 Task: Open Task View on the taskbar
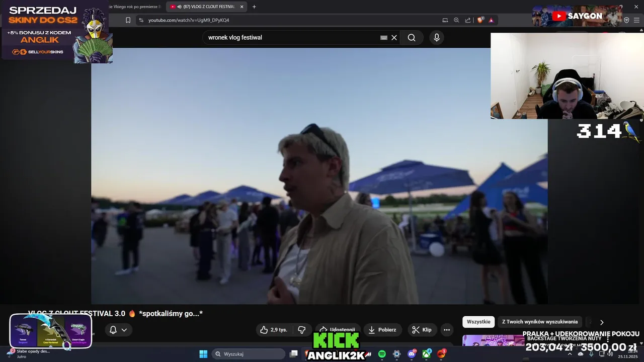tap(294, 354)
